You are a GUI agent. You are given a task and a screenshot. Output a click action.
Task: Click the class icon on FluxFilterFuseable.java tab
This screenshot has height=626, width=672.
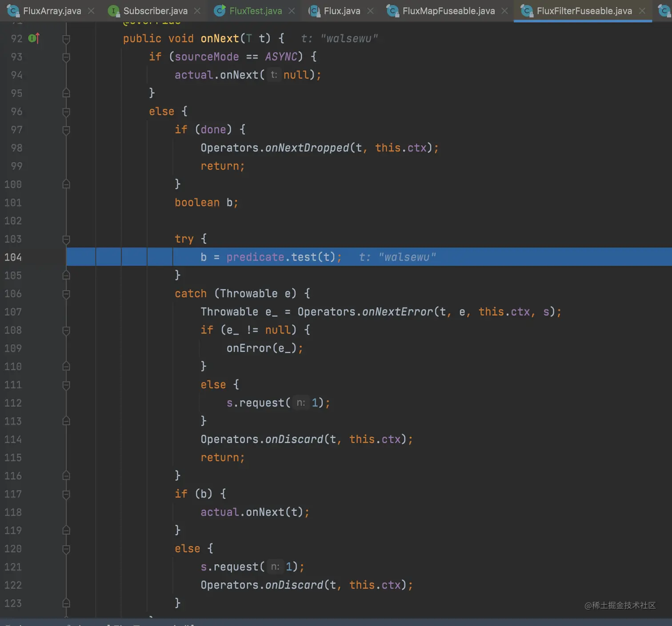(527, 11)
